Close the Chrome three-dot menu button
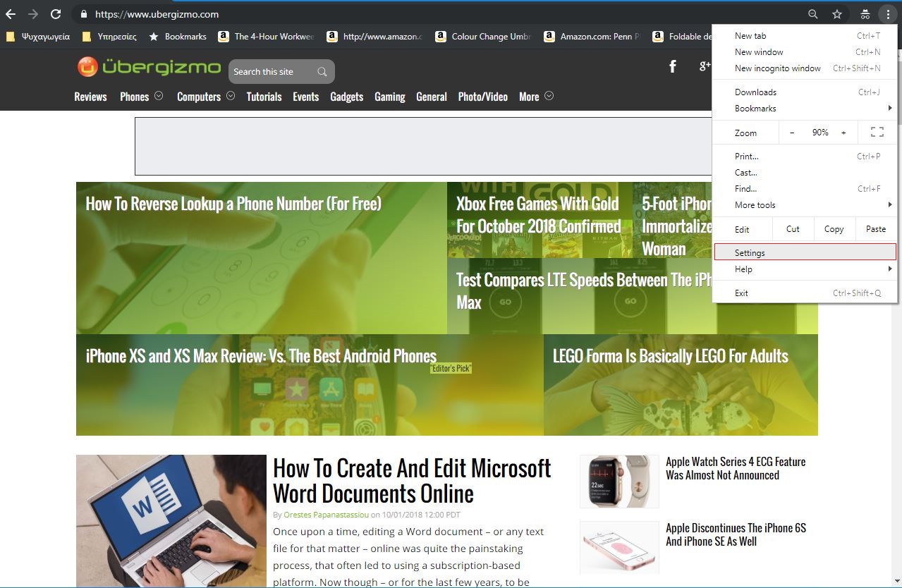 [888, 14]
